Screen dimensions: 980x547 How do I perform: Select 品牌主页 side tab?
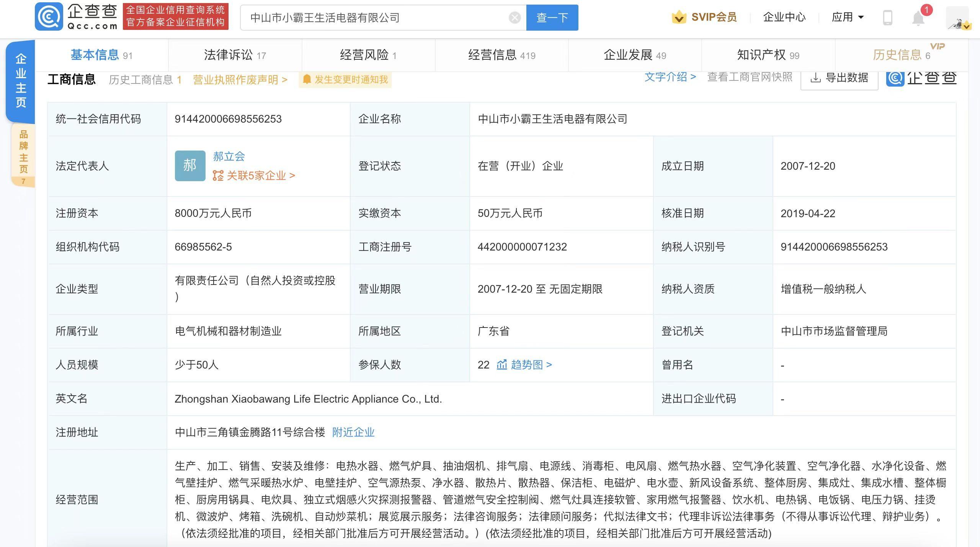[23, 155]
